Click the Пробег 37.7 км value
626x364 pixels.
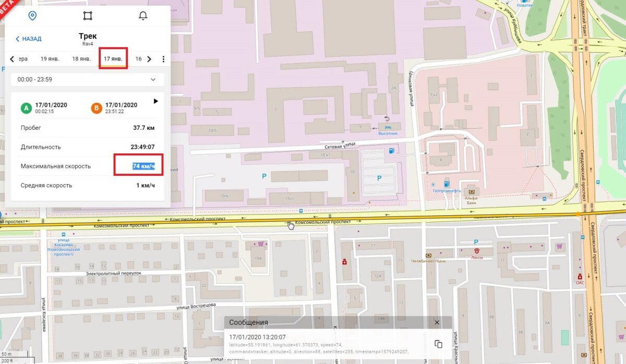pos(144,128)
